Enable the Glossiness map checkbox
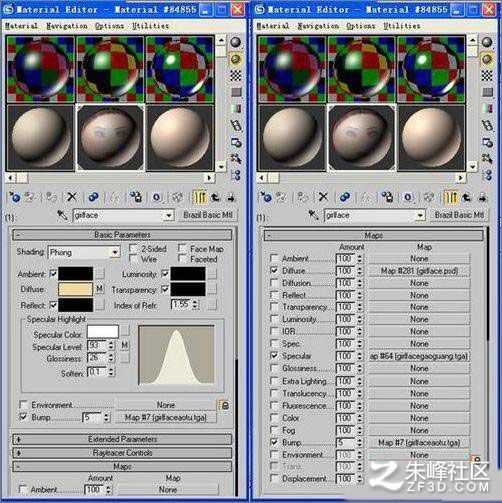This screenshot has height=503, width=502. click(x=274, y=368)
